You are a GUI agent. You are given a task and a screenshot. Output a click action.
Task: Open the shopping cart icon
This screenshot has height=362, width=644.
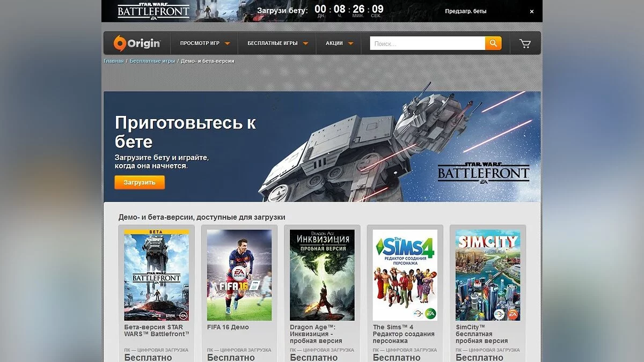tap(525, 43)
